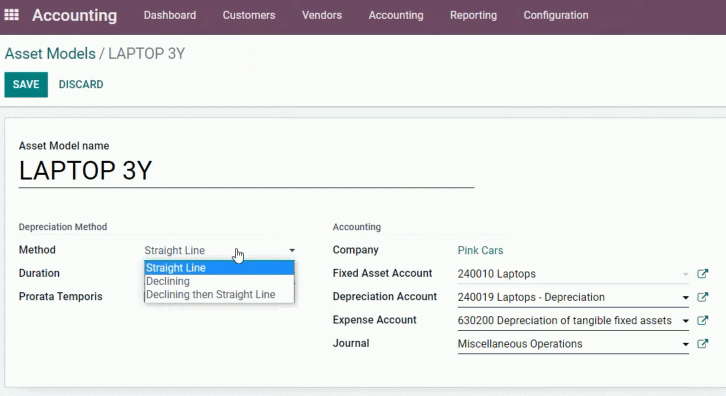Edit the LAPTOP 3Y name field
Viewport: 726px width, 396px height.
point(246,171)
